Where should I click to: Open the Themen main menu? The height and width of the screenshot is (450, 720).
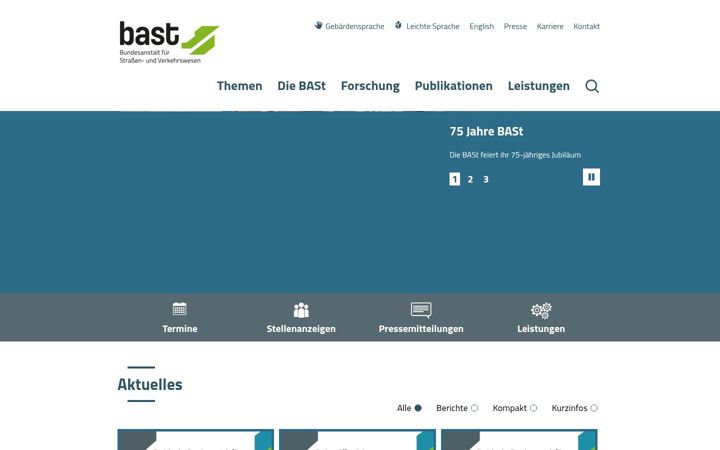click(x=239, y=86)
